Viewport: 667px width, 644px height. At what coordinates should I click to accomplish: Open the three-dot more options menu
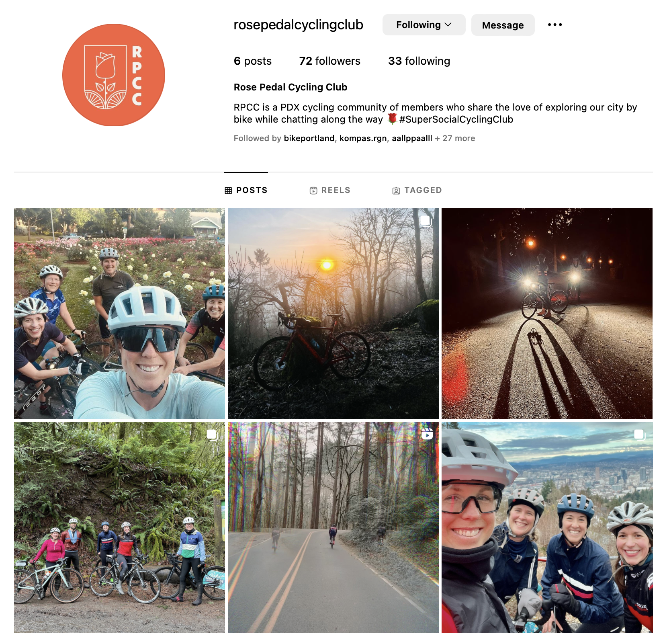[555, 25]
